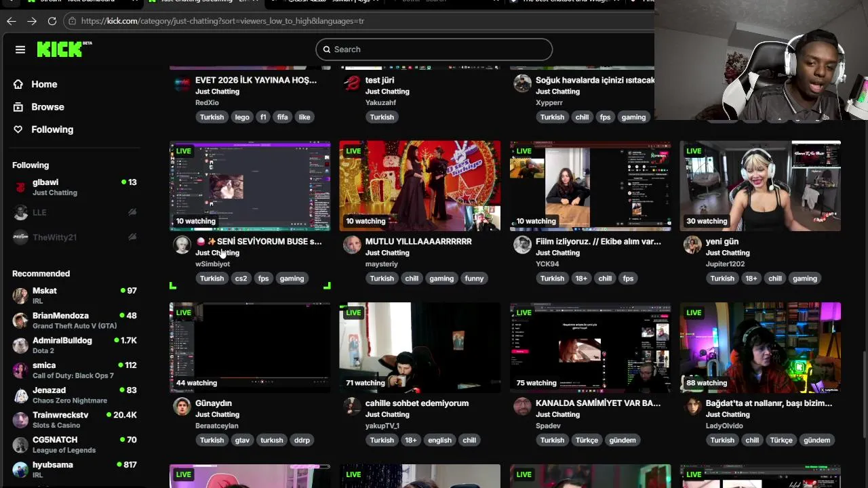Open Yakuzahf channel name link
Image resolution: width=868 pixels, height=488 pixels.
tap(380, 102)
